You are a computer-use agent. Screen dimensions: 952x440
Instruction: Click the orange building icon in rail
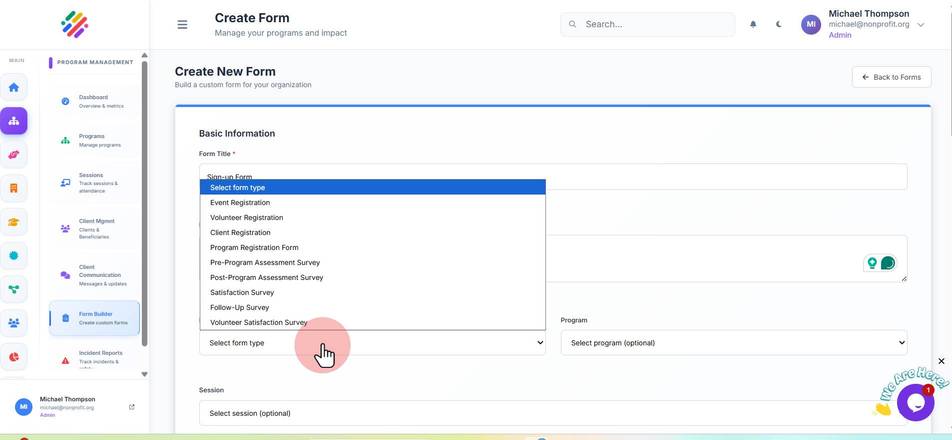[x=13, y=188]
